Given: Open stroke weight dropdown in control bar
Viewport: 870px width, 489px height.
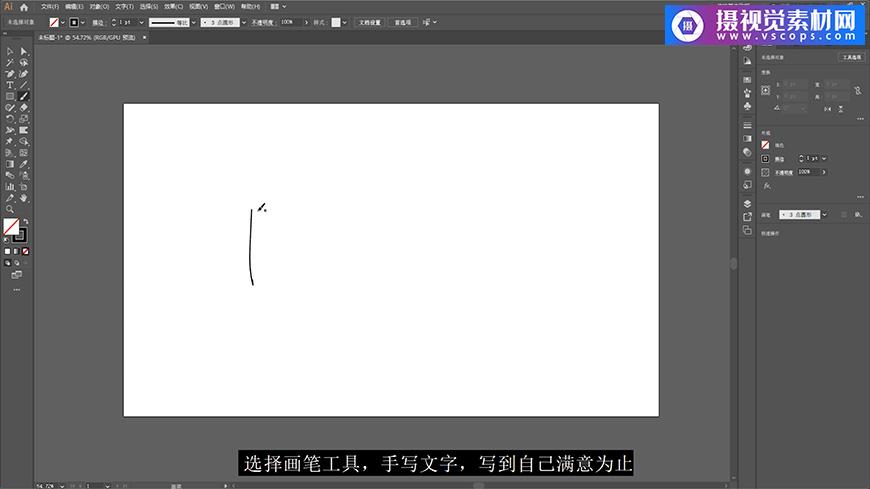Looking at the screenshot, I should 141,23.
